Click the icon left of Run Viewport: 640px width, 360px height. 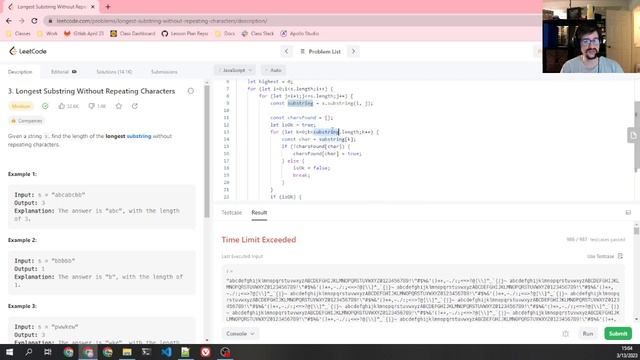click(x=565, y=334)
